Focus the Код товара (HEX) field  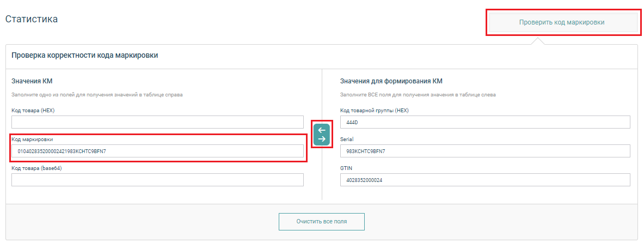click(x=157, y=122)
